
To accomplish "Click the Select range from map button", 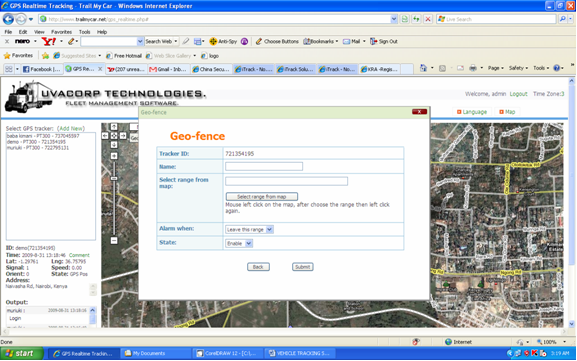I will point(262,197).
